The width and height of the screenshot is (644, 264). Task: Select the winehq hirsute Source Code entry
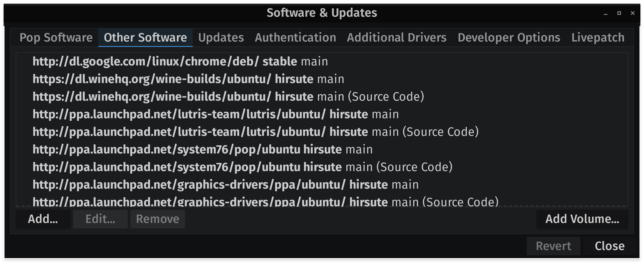point(322,97)
